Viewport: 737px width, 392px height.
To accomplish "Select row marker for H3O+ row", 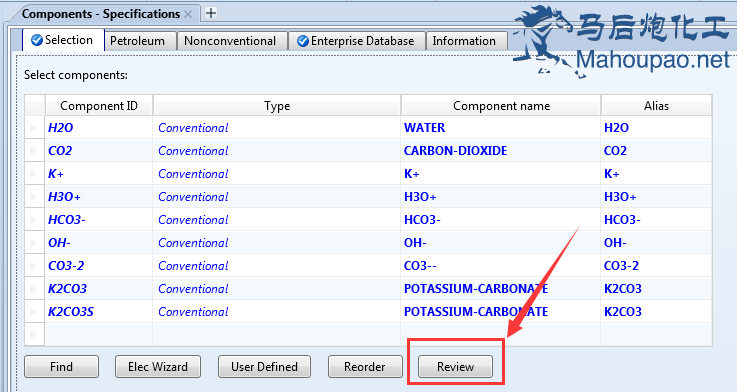I will click(x=35, y=196).
